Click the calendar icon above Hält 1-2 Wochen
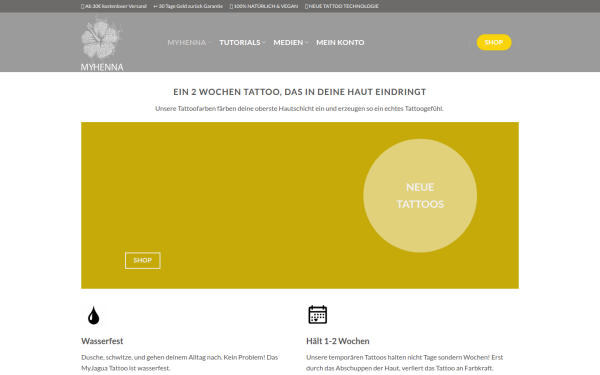This screenshot has width=600, height=375. coord(318,315)
